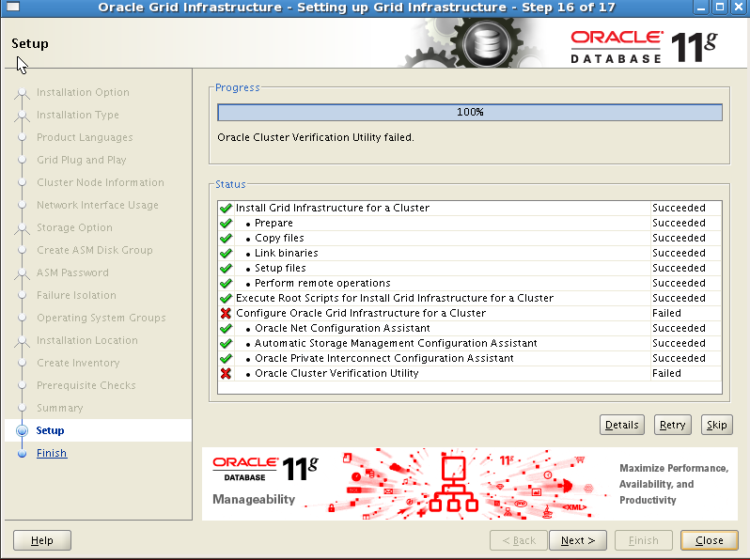
Task: Open the Help dialog
Action: (42, 540)
